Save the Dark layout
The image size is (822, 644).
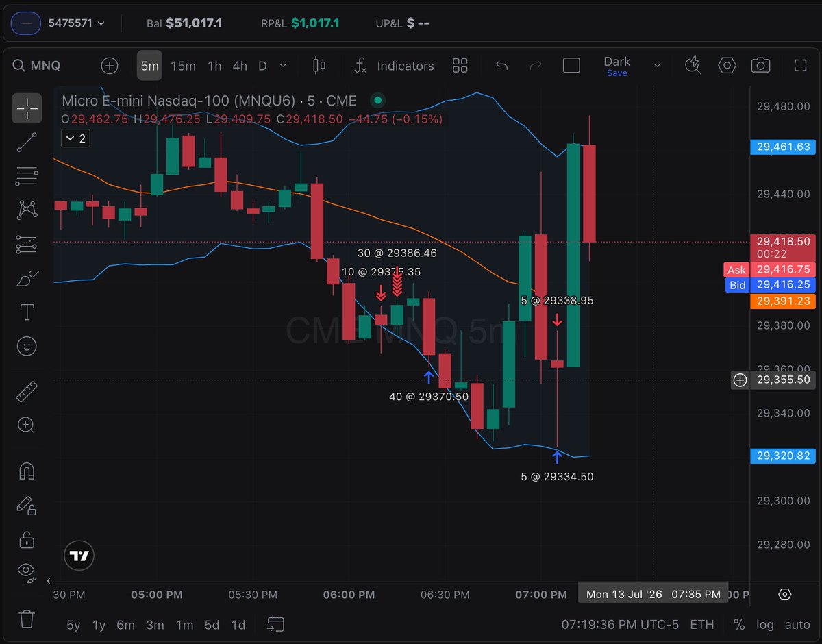pyautogui.click(x=617, y=66)
